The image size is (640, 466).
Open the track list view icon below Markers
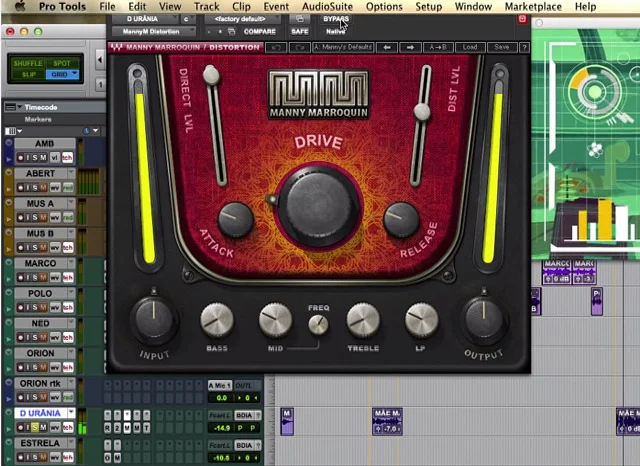[13, 131]
